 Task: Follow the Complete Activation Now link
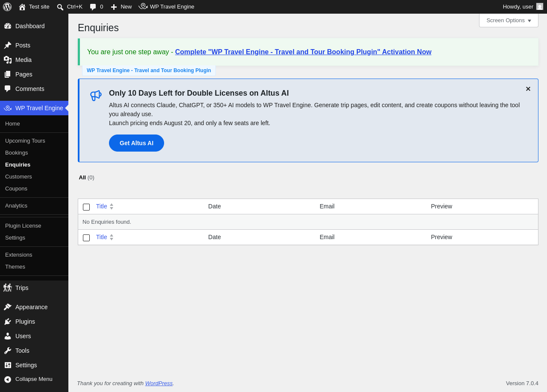click(303, 52)
